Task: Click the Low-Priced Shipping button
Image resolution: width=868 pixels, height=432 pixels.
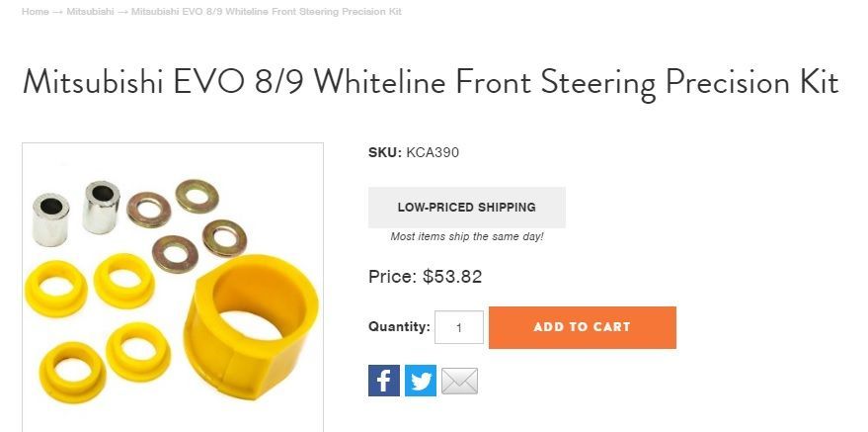Action: (466, 208)
